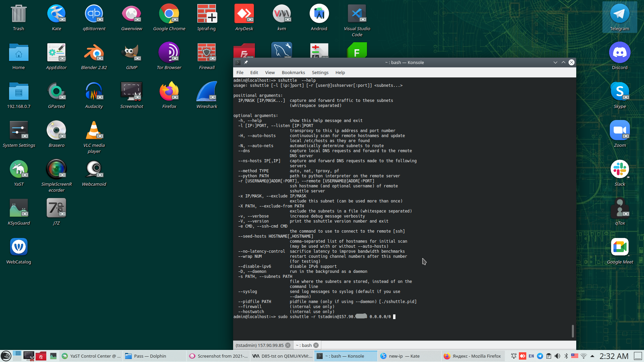Expand hidden system tray icons arrow
The image size is (644, 362).
point(592,356)
